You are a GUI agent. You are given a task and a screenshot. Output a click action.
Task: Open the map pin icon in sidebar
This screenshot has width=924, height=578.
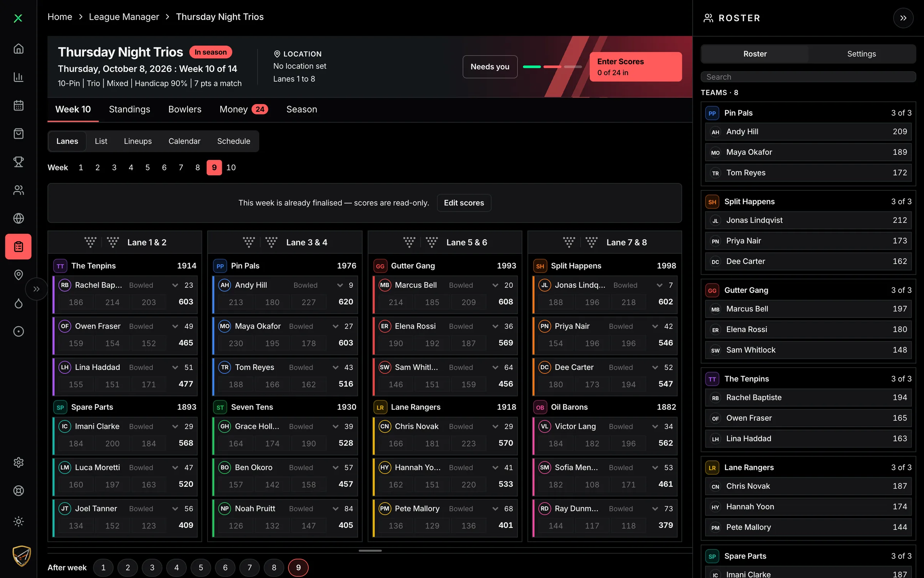(18, 275)
